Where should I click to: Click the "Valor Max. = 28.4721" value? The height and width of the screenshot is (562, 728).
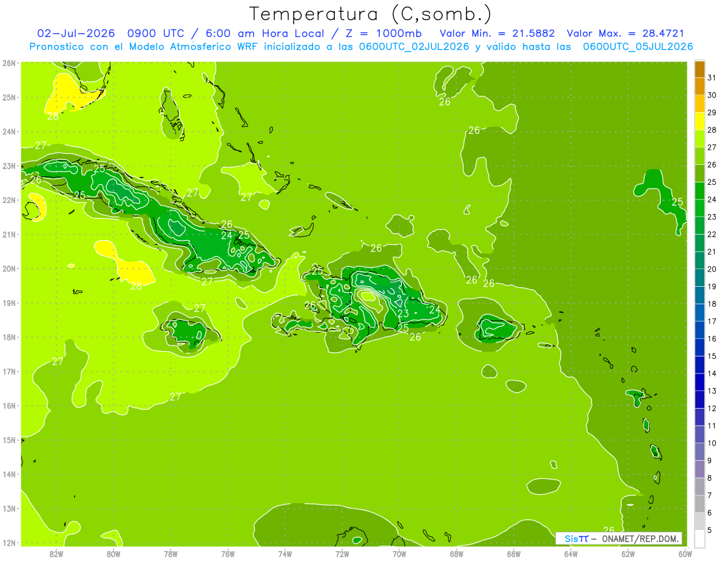(625, 33)
